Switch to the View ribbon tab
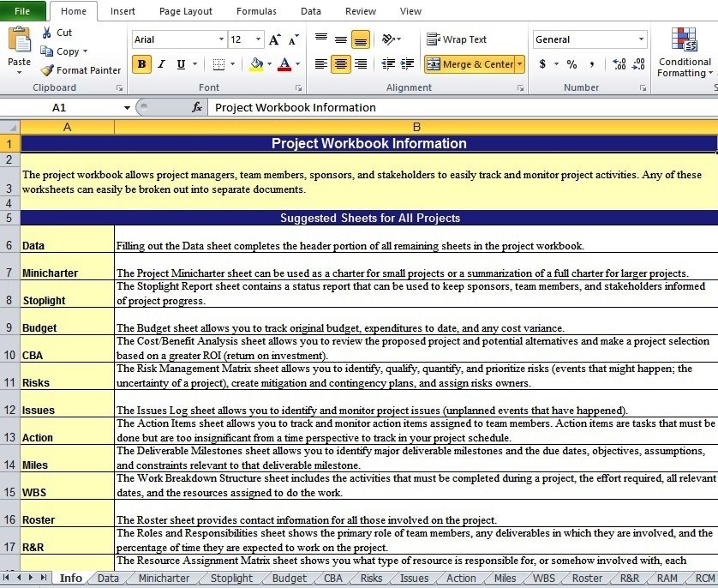Screen dimensions: 718x588 pos(410,11)
